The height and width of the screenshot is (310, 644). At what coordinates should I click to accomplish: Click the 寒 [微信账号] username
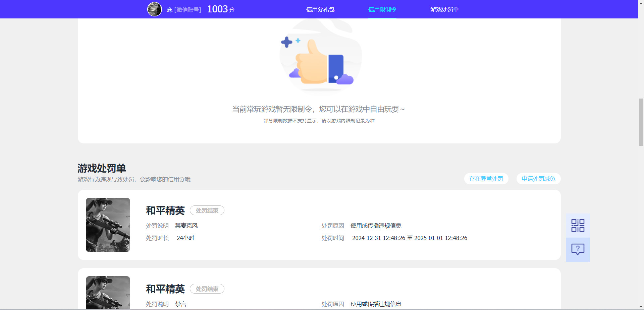[184, 10]
